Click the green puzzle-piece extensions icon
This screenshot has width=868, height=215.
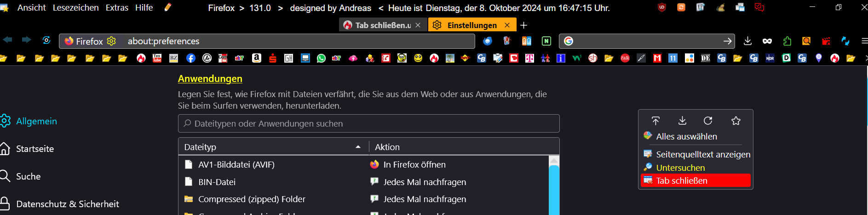click(787, 41)
